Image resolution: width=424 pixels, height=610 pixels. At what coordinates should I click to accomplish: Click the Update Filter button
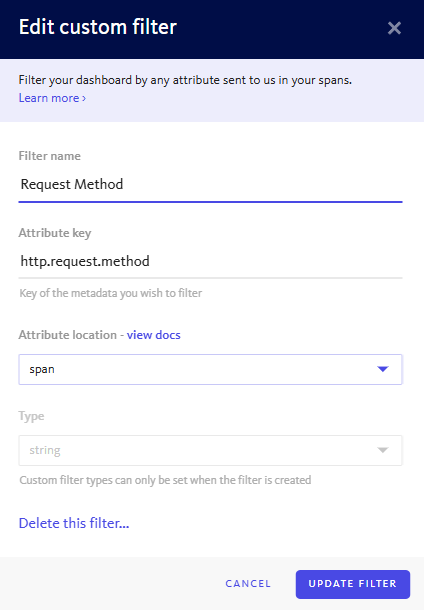click(x=352, y=584)
